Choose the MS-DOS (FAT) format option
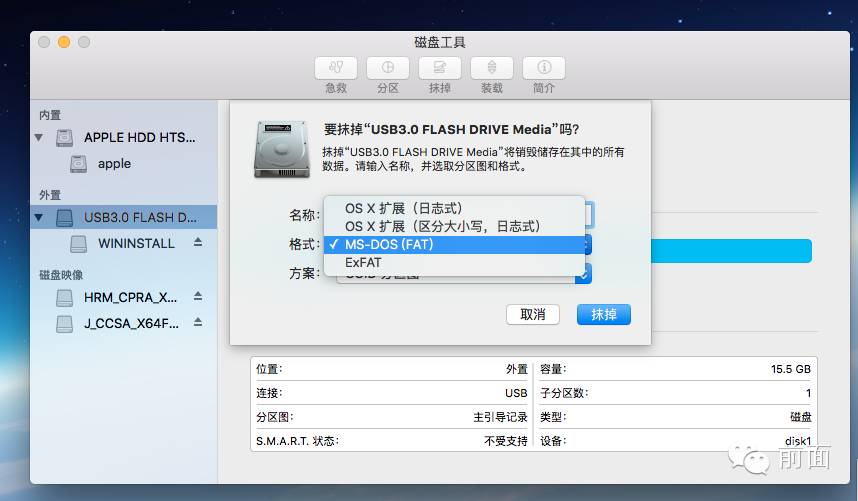Image resolution: width=858 pixels, height=501 pixels. [454, 244]
